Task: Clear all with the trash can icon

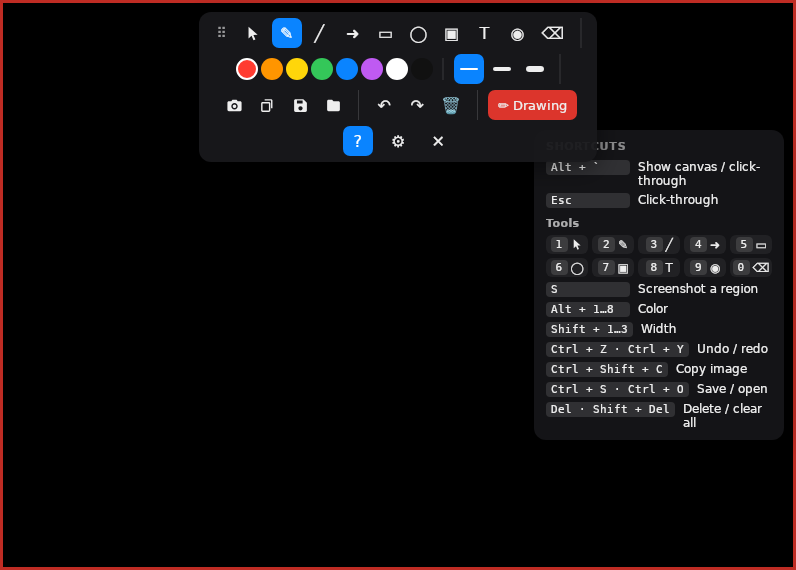Action: point(451,106)
